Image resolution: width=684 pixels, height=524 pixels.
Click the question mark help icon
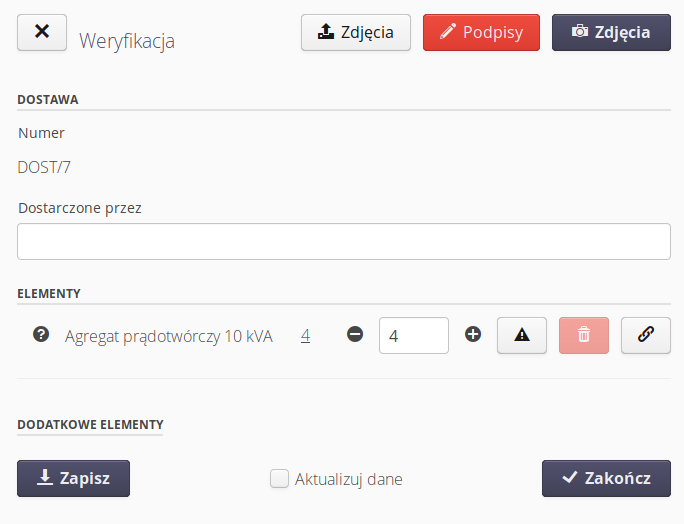point(41,335)
